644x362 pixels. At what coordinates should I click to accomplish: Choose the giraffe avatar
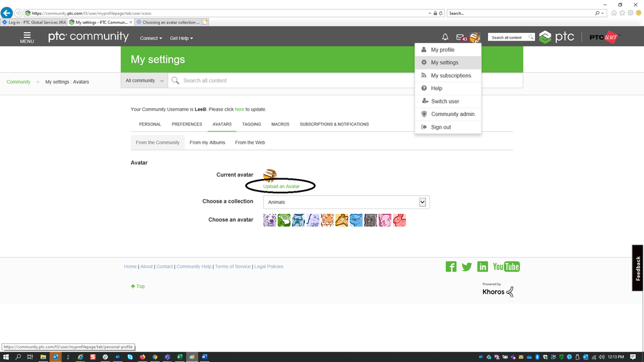pos(341,220)
